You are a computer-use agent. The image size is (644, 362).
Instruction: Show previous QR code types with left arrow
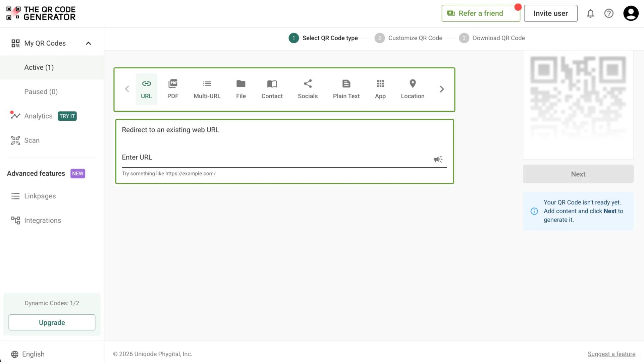127,89
